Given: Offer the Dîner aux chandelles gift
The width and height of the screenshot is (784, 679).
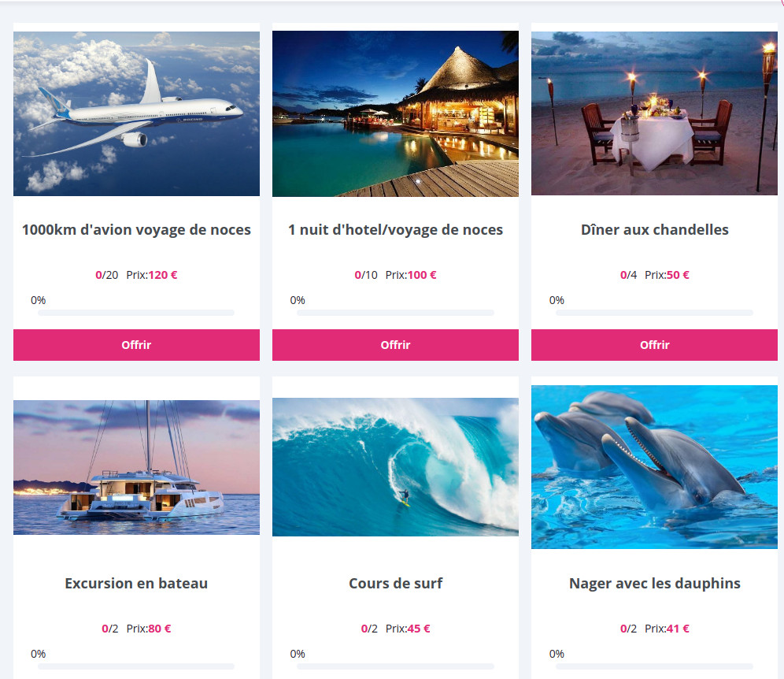Looking at the screenshot, I should click(x=654, y=345).
